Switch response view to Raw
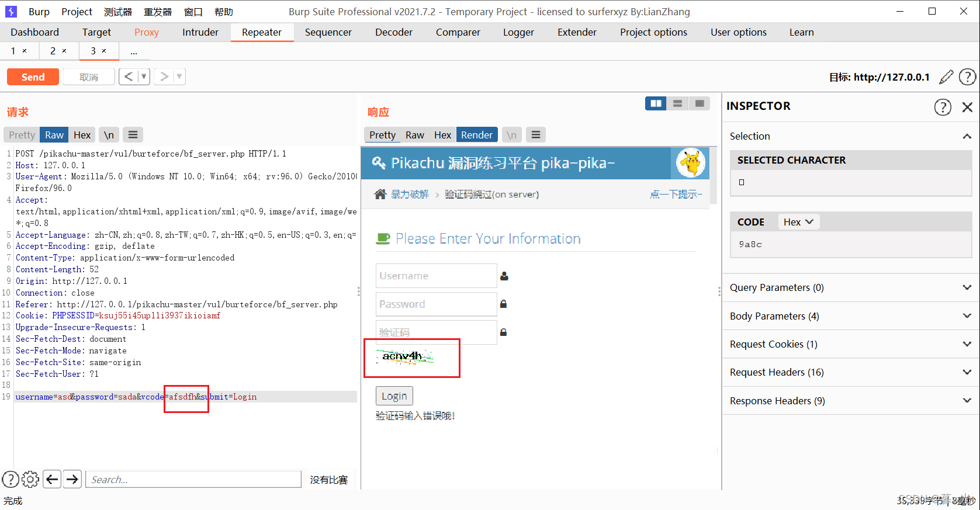980x510 pixels. 415,135
